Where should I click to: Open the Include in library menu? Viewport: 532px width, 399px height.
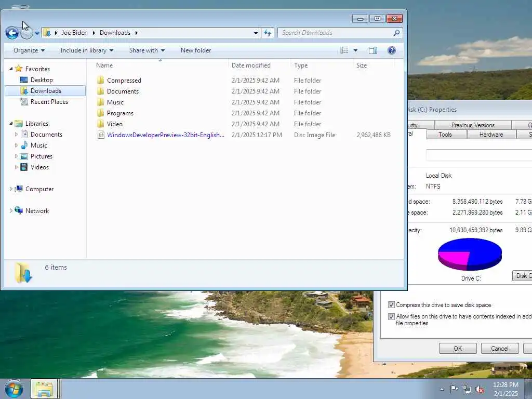(x=87, y=50)
